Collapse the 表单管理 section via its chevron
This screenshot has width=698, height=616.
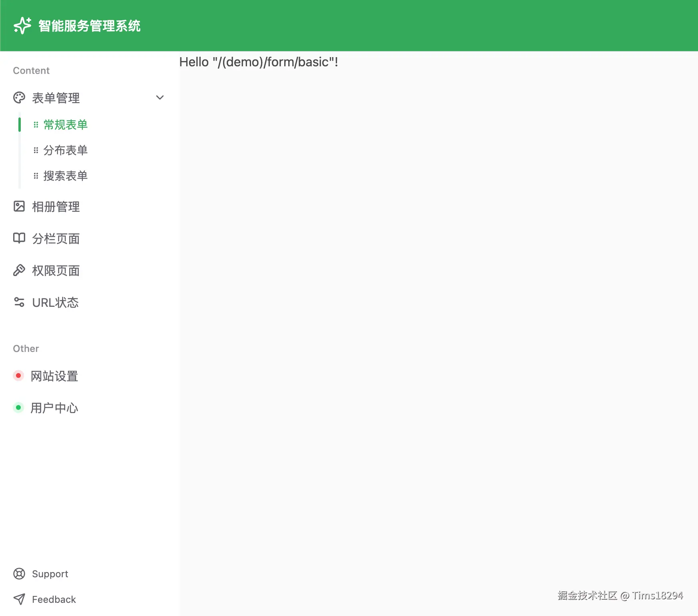click(160, 97)
